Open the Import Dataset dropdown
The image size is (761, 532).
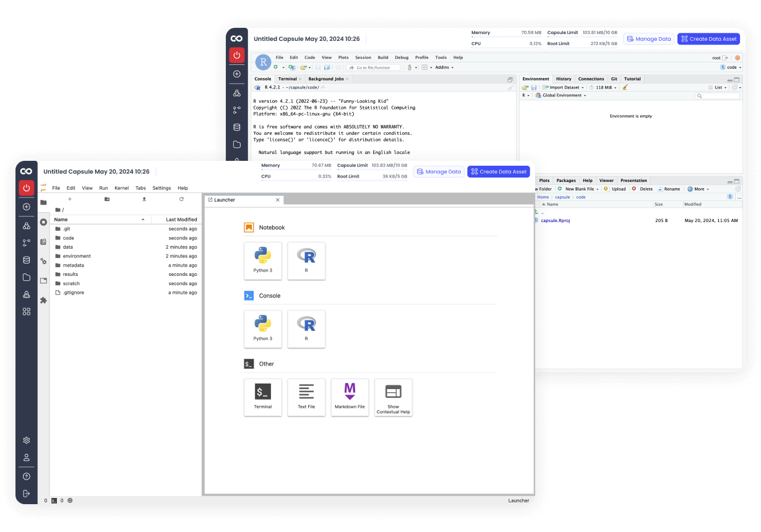point(563,87)
